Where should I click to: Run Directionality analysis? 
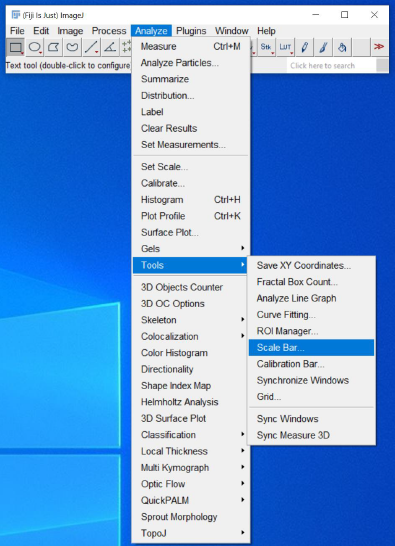coord(191,369)
